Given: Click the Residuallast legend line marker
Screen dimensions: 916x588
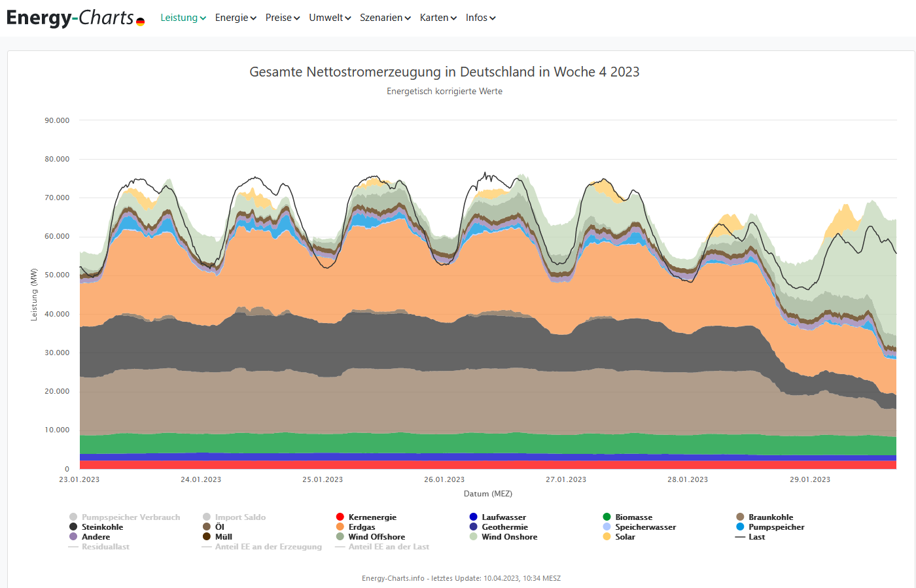Looking at the screenshot, I should click(73, 547).
